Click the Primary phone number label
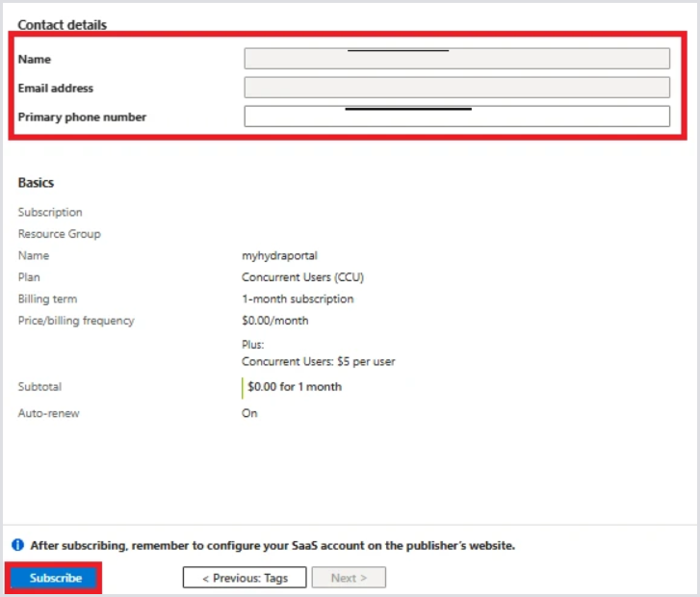Viewport: 700px width, 597px height. [82, 117]
